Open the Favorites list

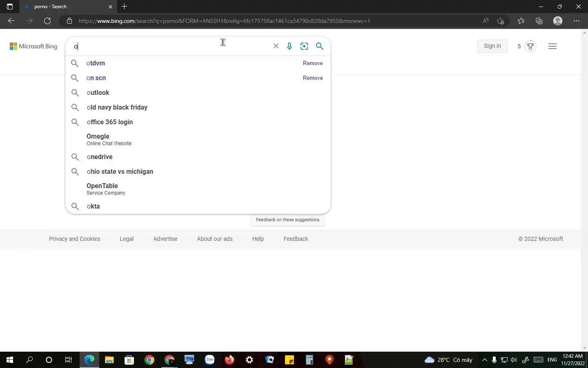tap(521, 21)
